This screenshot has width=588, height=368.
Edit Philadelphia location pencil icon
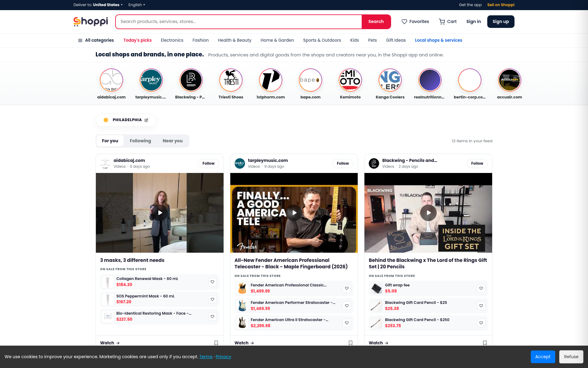146,120
